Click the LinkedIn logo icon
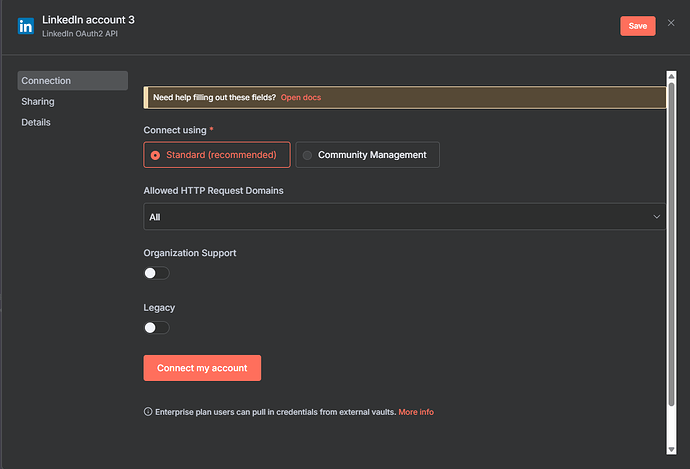Image resolution: width=690 pixels, height=469 pixels. tap(25, 26)
